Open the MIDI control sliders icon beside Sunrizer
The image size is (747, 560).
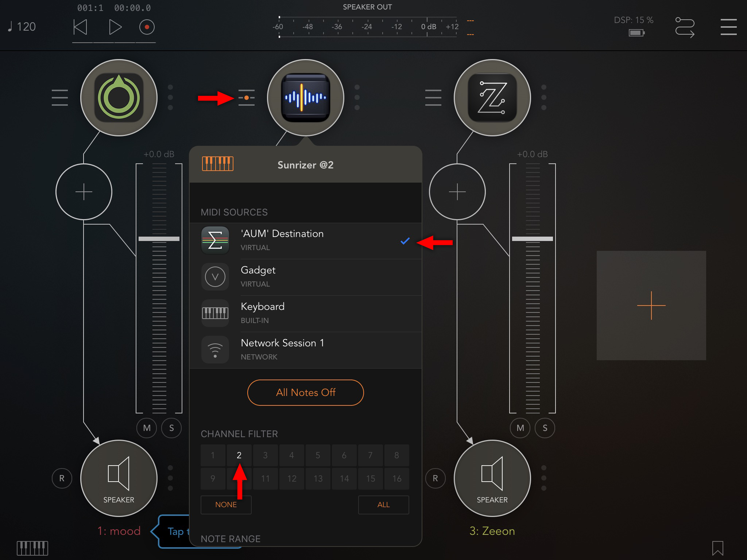click(247, 98)
